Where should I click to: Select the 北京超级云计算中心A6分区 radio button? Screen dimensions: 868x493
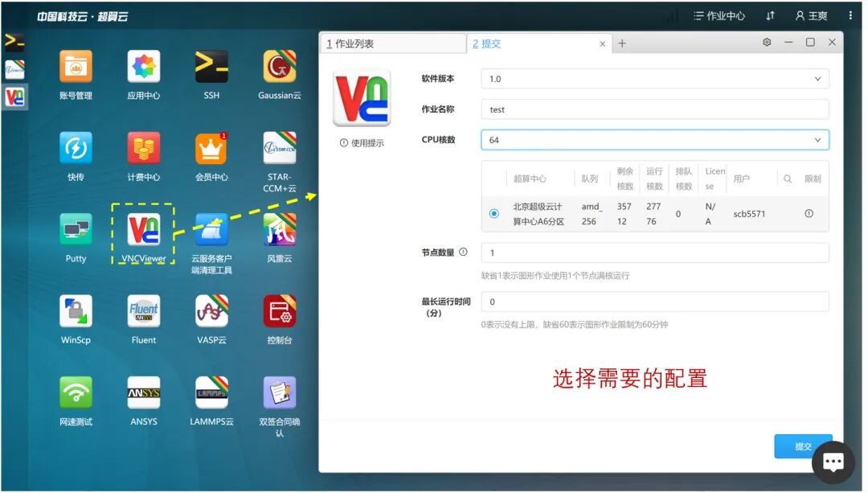point(493,213)
